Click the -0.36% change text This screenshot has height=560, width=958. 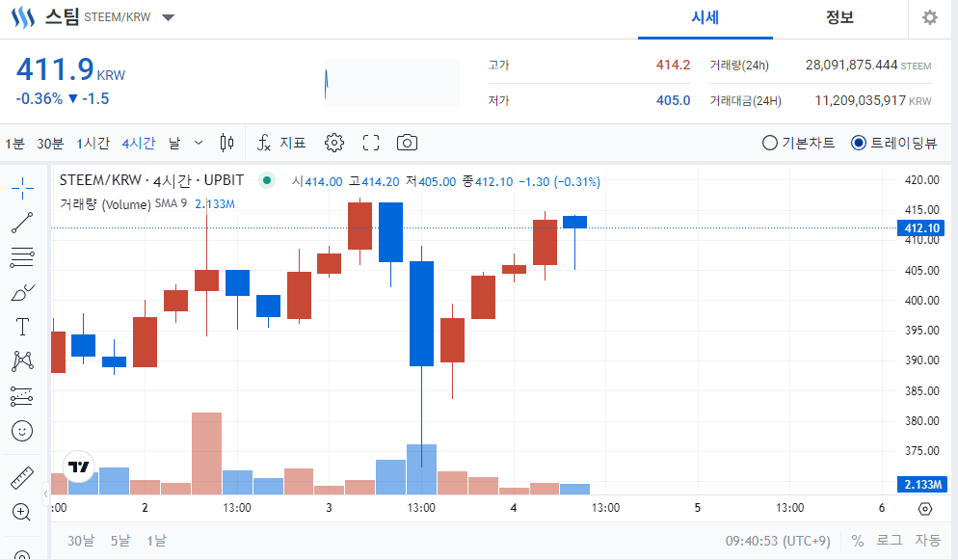[x=40, y=99]
